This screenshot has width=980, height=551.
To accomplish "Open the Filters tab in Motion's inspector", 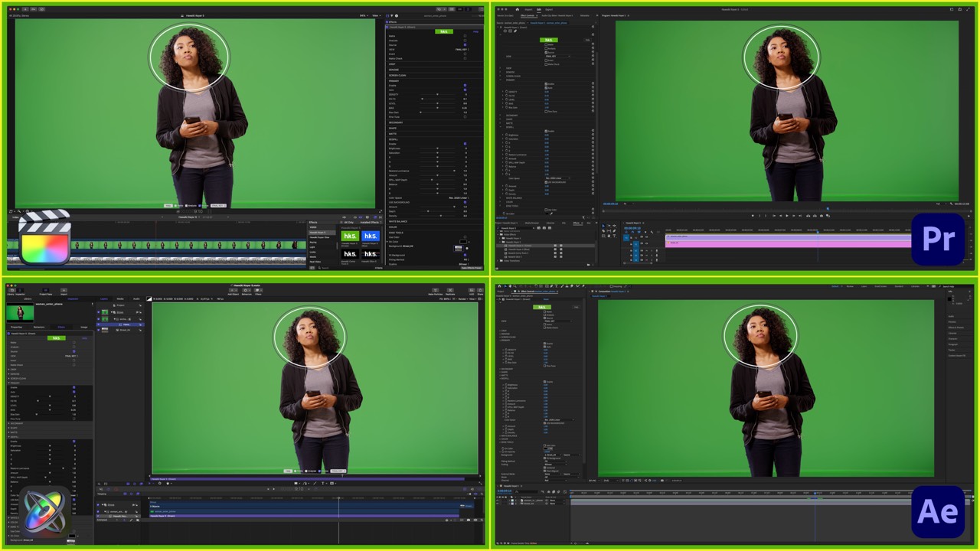I will pyautogui.click(x=61, y=327).
